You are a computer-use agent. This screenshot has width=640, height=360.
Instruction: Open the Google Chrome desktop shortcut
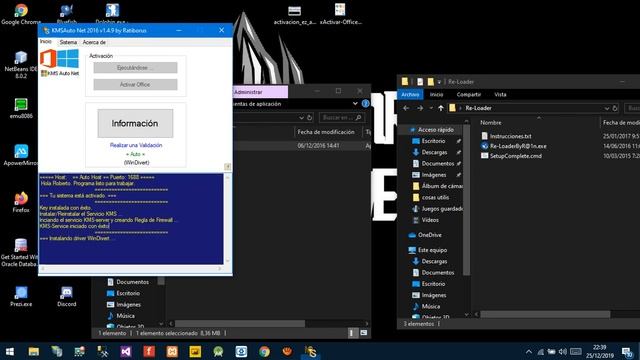(21, 13)
